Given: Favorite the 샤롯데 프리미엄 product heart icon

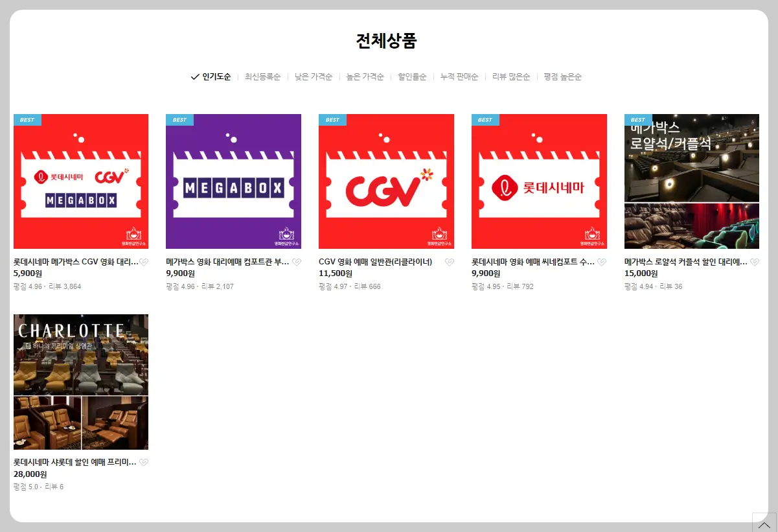Looking at the screenshot, I should [x=144, y=462].
